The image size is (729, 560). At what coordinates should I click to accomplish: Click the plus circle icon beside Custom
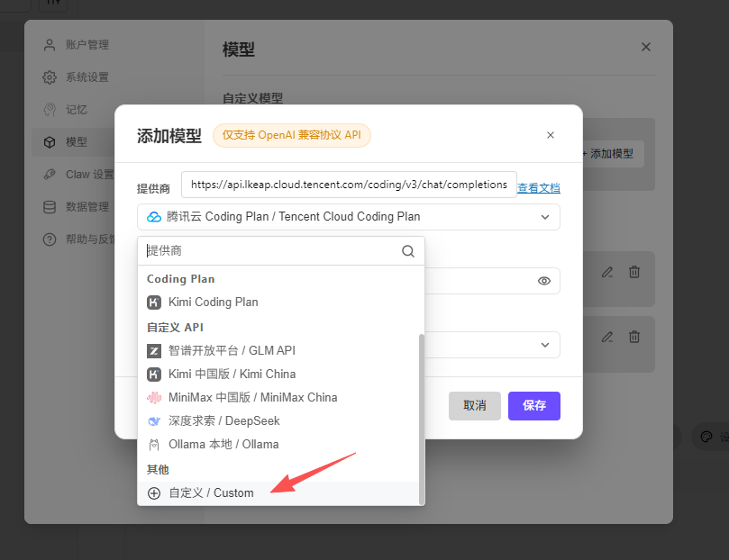coord(154,493)
